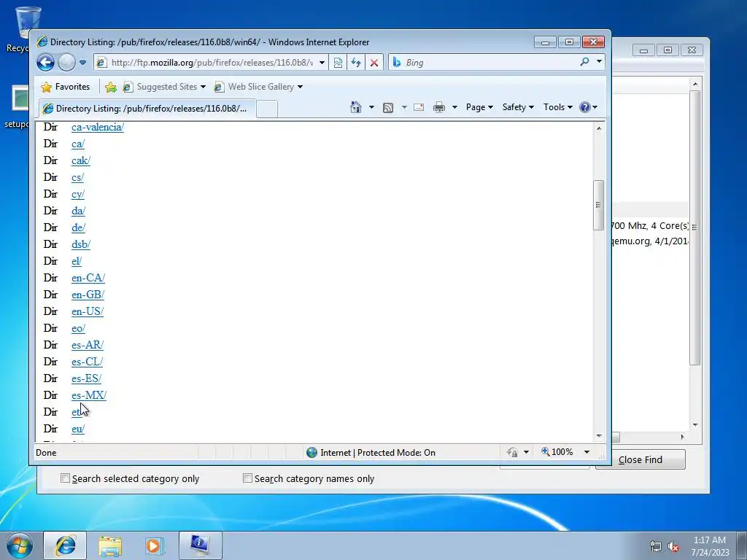
Task: Click System Information taskbar icon
Action: [x=200, y=545]
